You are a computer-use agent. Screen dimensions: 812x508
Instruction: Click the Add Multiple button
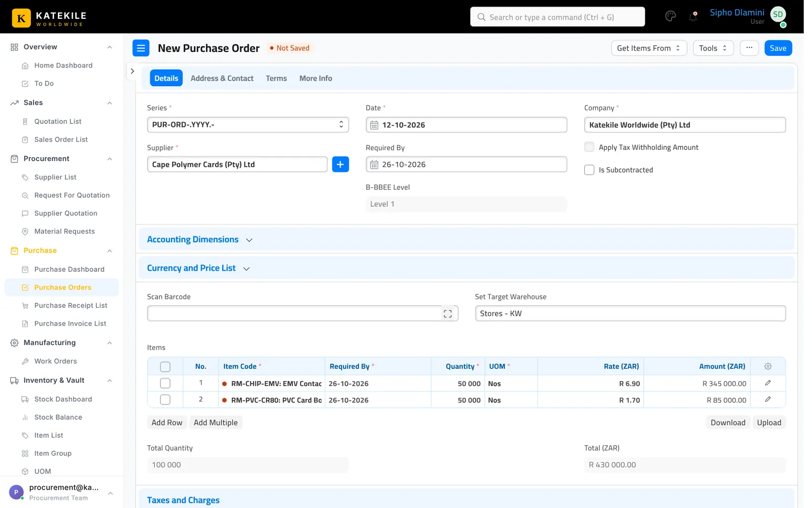click(x=216, y=423)
